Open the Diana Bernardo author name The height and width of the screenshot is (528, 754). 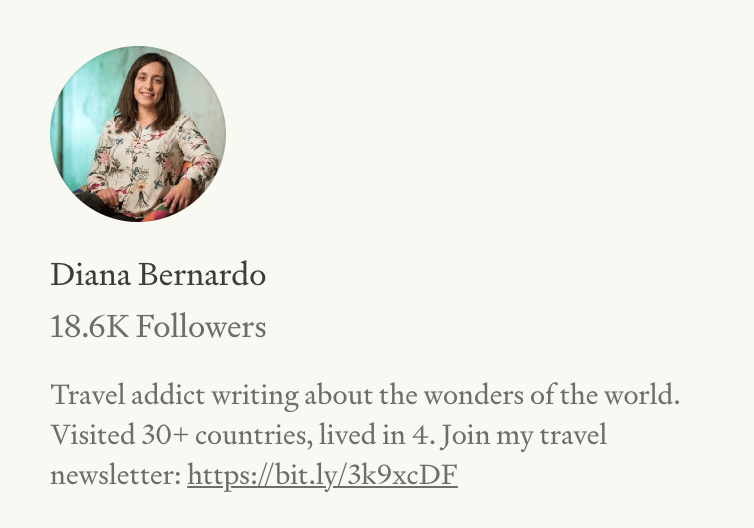click(158, 275)
